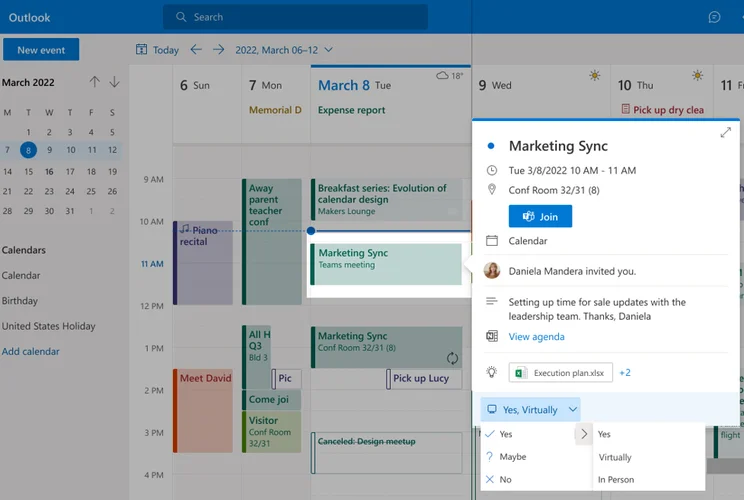The width and height of the screenshot is (744, 500).
Task: Click the sun weather icon on Thursday
Action: click(x=697, y=75)
